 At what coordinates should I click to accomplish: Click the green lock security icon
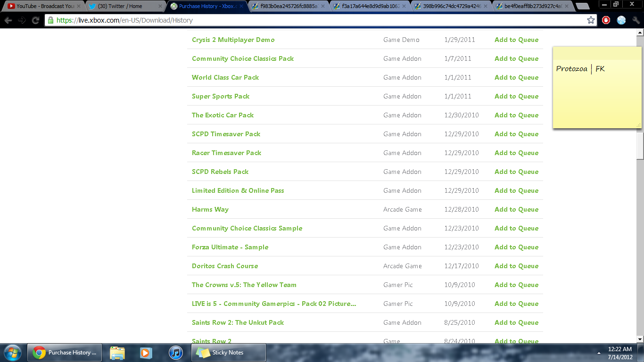coord(50,20)
